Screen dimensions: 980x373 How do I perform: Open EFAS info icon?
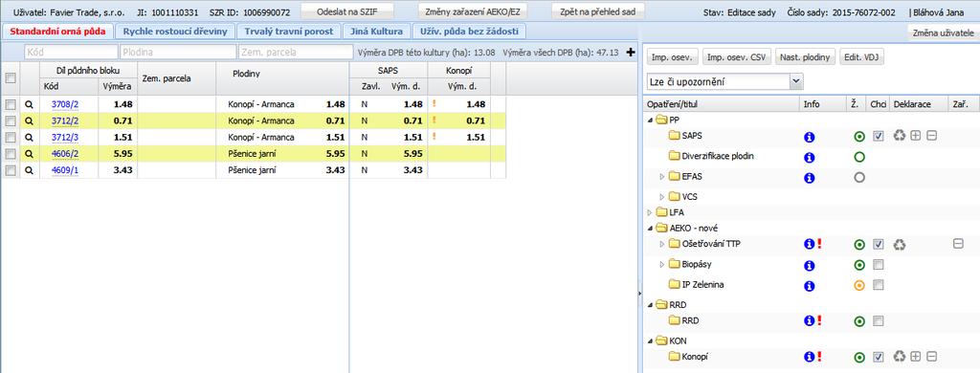[810, 178]
